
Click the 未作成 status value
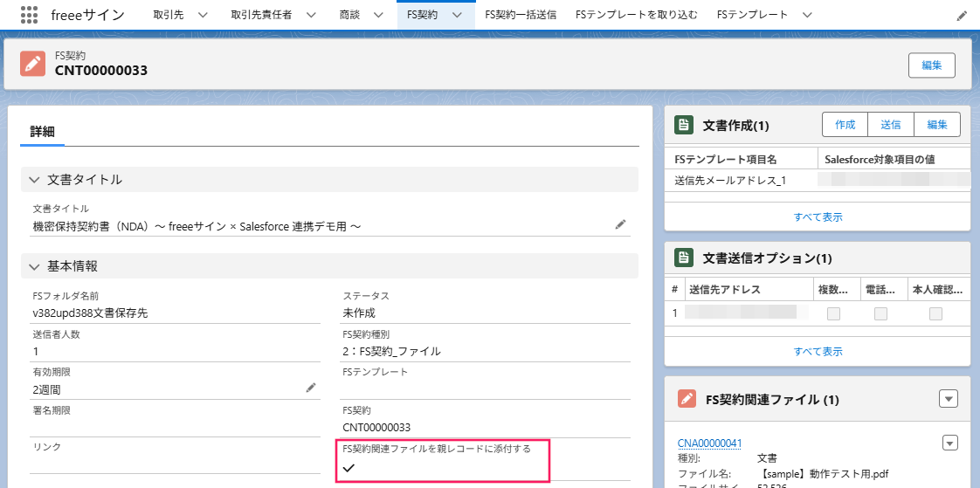pos(359,313)
